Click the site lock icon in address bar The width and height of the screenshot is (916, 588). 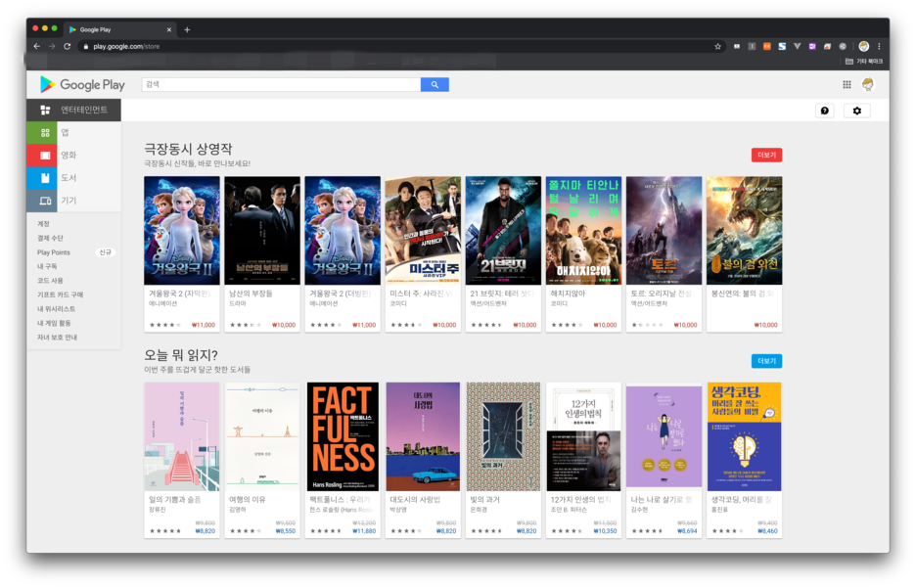point(86,47)
